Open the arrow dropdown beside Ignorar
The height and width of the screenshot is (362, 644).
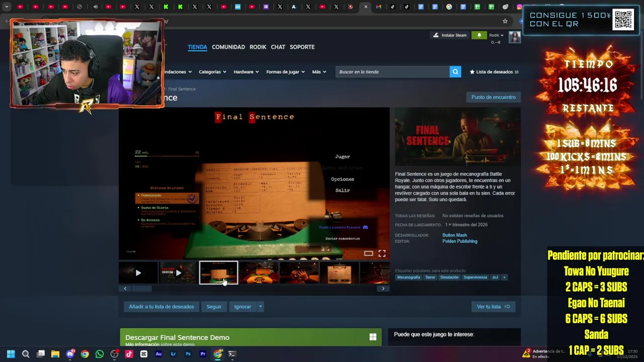click(260, 307)
